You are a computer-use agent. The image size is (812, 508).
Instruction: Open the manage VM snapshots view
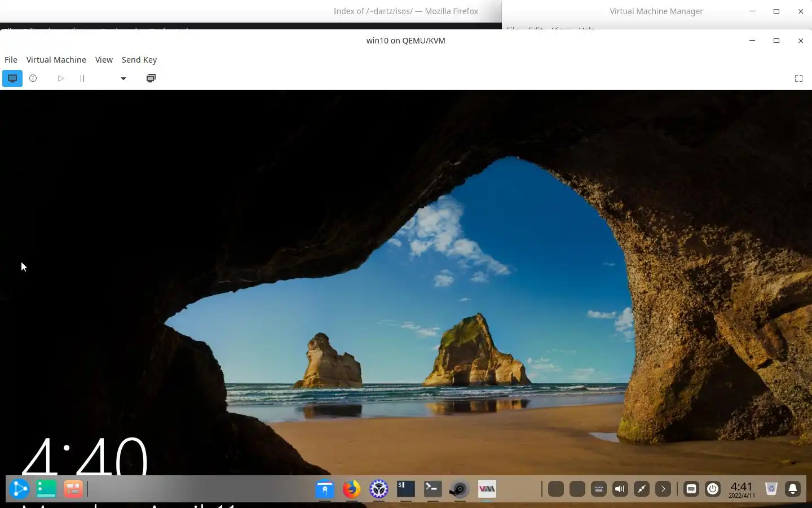pos(151,78)
